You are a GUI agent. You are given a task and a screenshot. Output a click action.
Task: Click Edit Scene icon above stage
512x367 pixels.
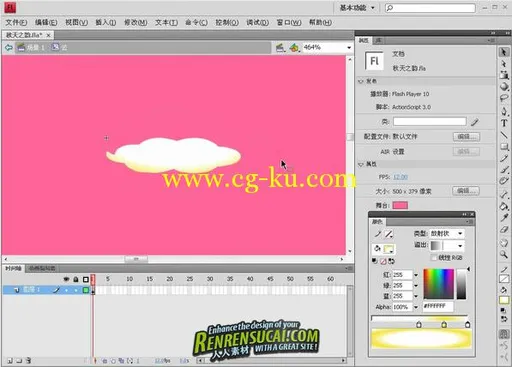point(280,48)
